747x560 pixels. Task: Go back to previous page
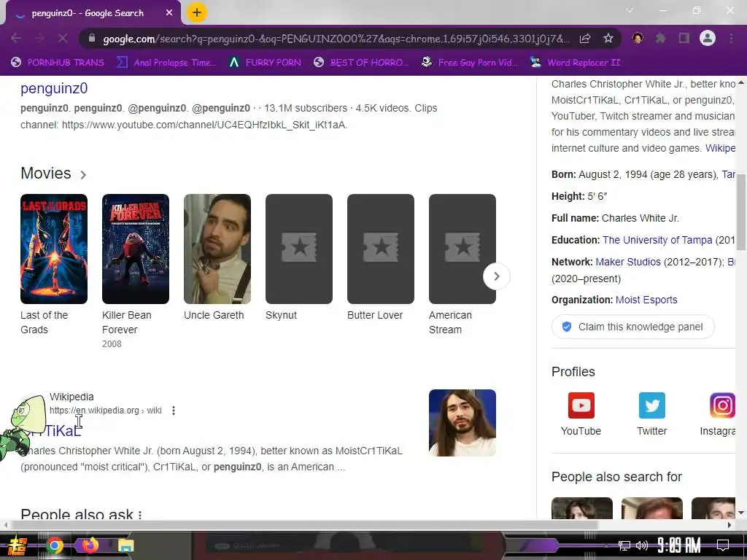[16, 38]
